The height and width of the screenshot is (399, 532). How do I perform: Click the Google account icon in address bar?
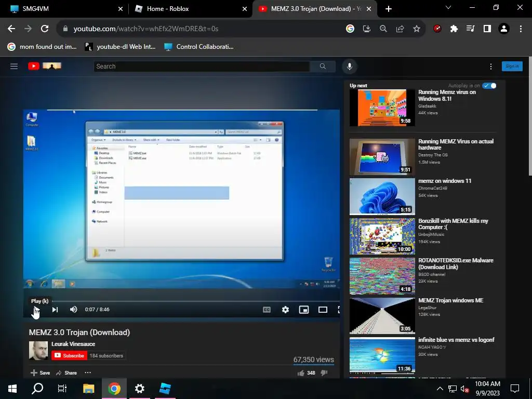(x=350, y=29)
